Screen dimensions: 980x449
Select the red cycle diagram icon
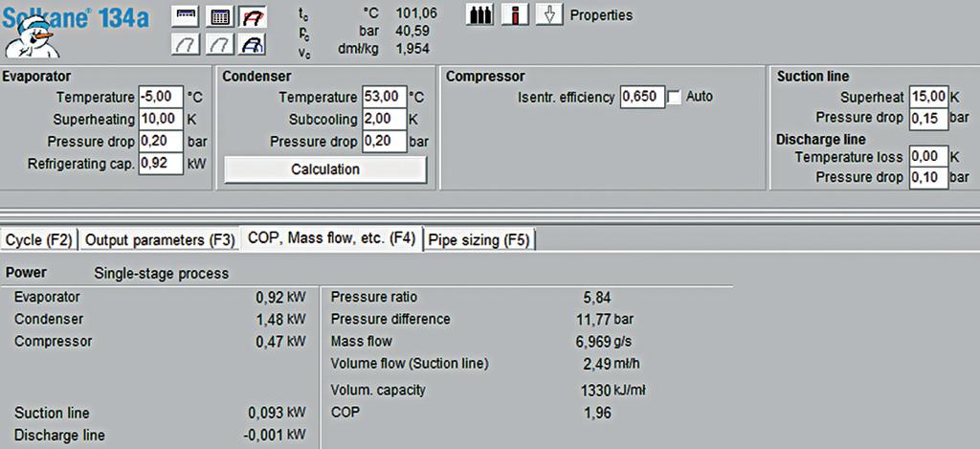click(252, 17)
